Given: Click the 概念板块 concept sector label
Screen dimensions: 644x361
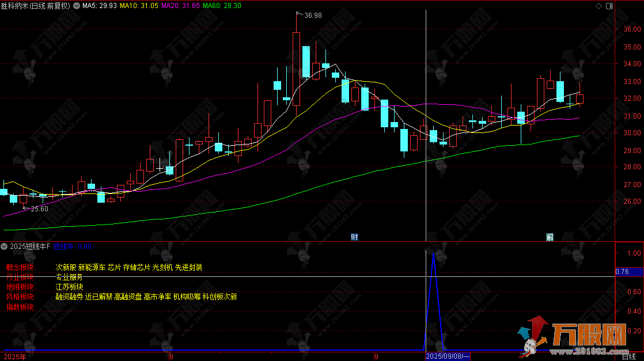Looking at the screenshot, I should point(20,267).
